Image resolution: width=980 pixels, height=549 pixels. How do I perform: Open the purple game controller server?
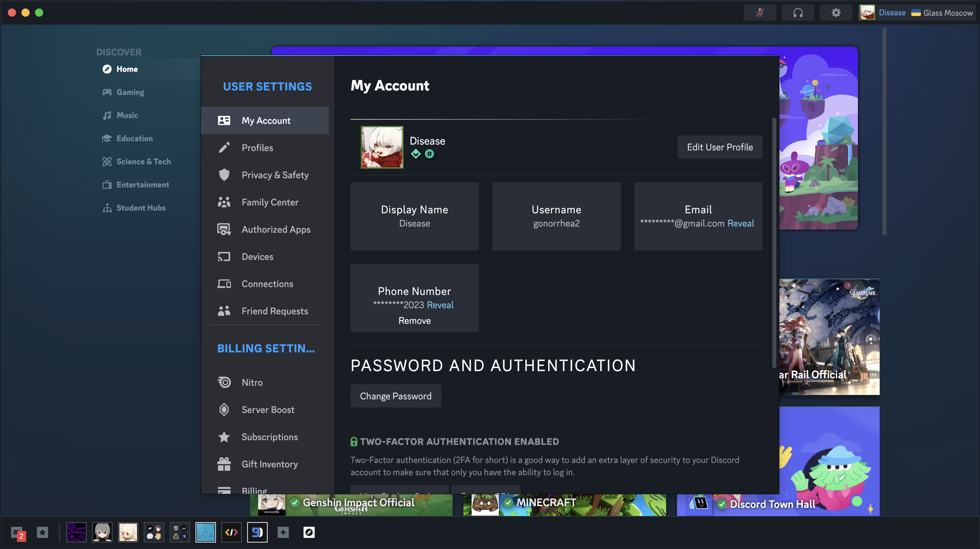[77, 532]
